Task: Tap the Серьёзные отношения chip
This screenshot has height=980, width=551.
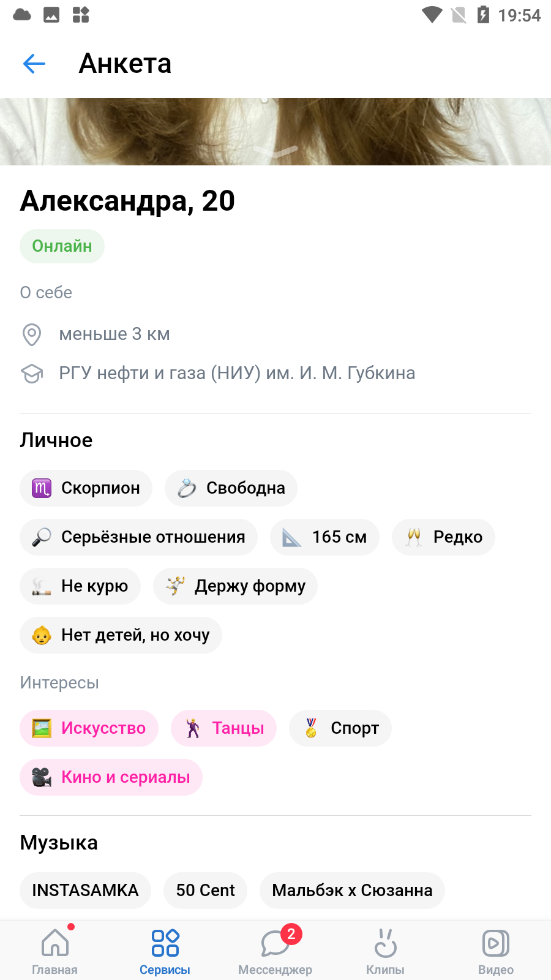Action: tap(138, 537)
